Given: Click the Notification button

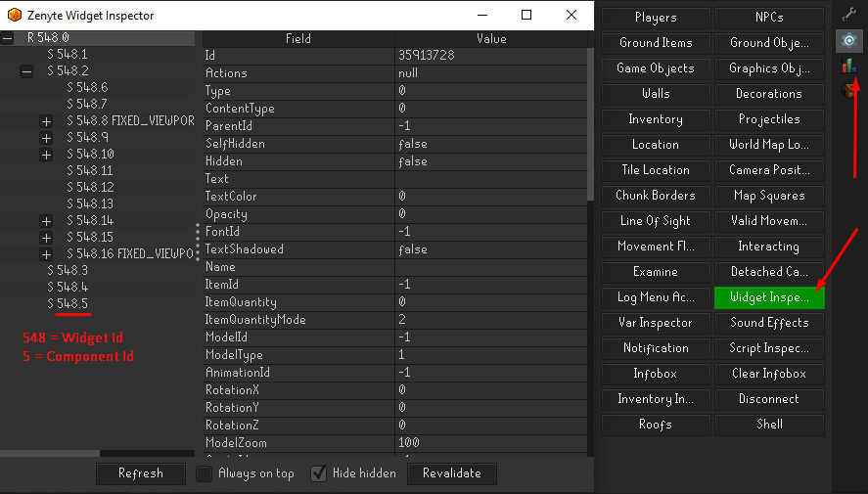Looking at the screenshot, I should click(656, 348).
